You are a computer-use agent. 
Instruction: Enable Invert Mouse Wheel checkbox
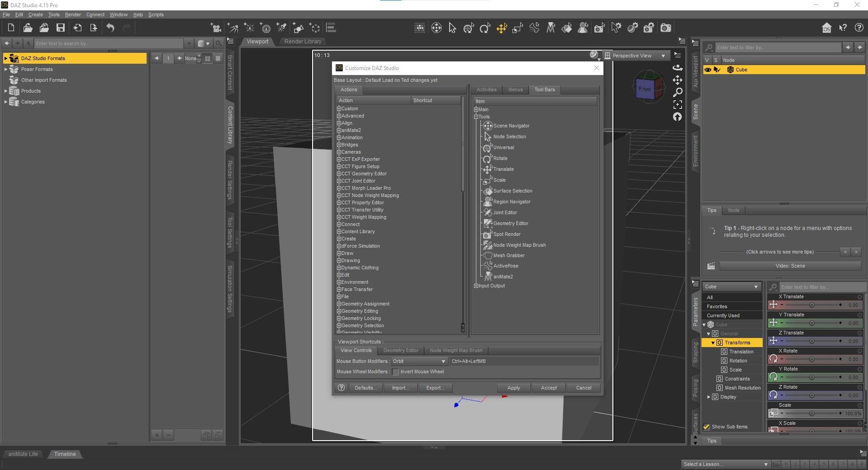coord(396,372)
